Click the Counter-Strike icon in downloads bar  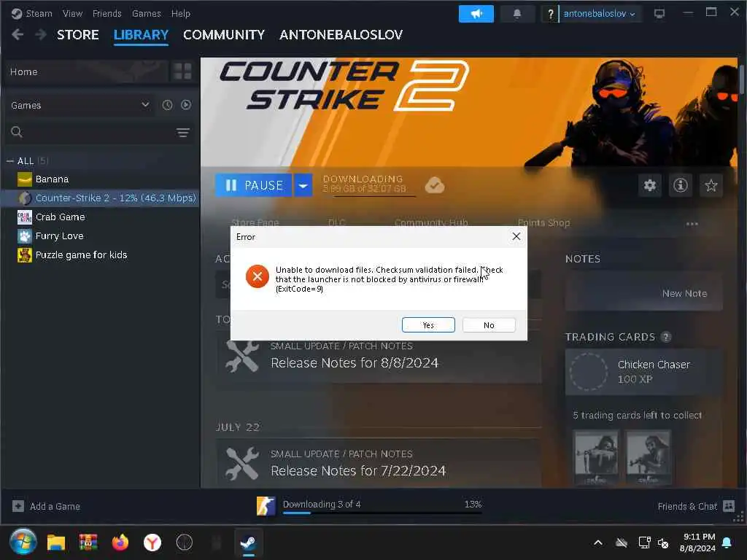(266, 506)
